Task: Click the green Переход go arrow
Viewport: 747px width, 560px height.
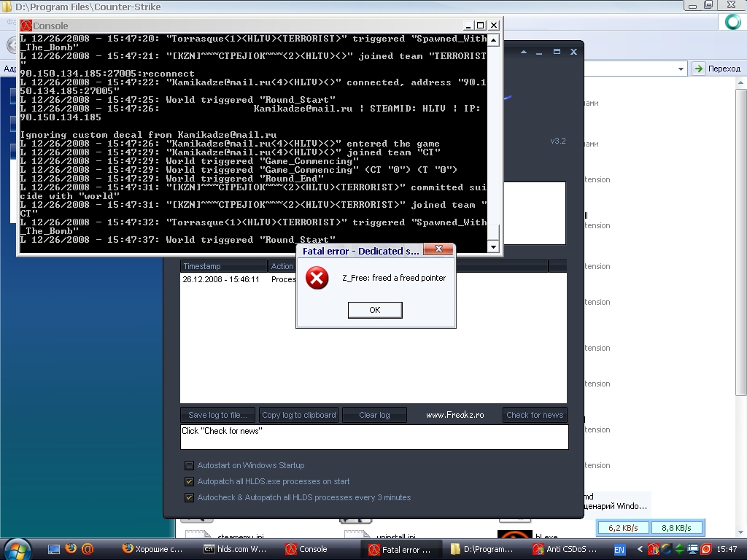Action: (x=698, y=69)
